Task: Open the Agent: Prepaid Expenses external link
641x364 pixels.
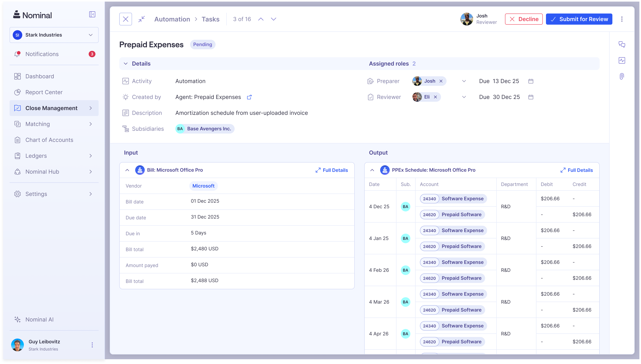Action: [249, 97]
